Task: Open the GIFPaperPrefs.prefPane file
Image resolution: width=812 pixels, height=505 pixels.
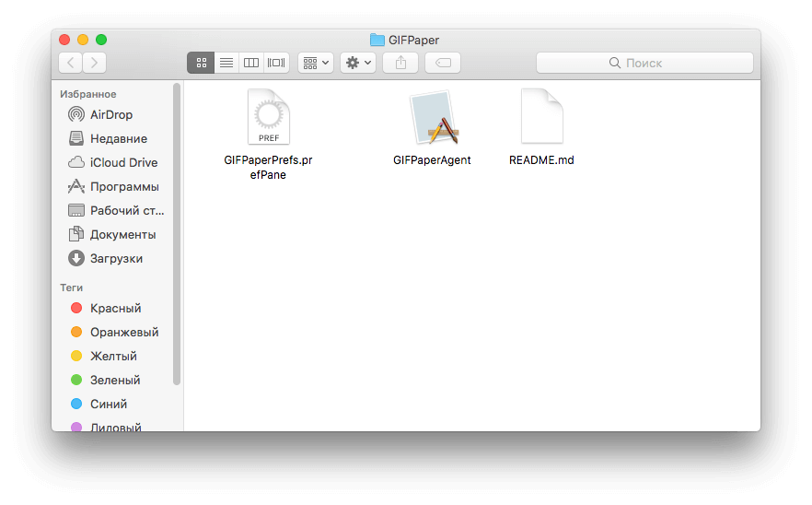Action: click(268, 118)
